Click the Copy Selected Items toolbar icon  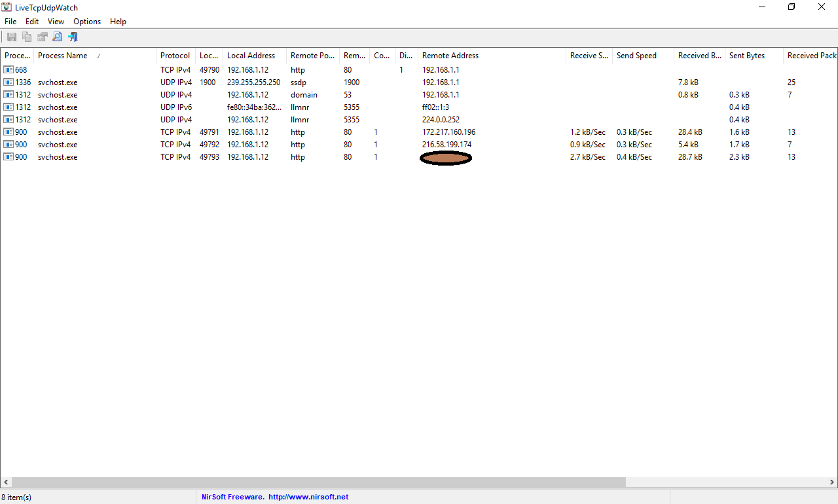pyautogui.click(x=27, y=37)
